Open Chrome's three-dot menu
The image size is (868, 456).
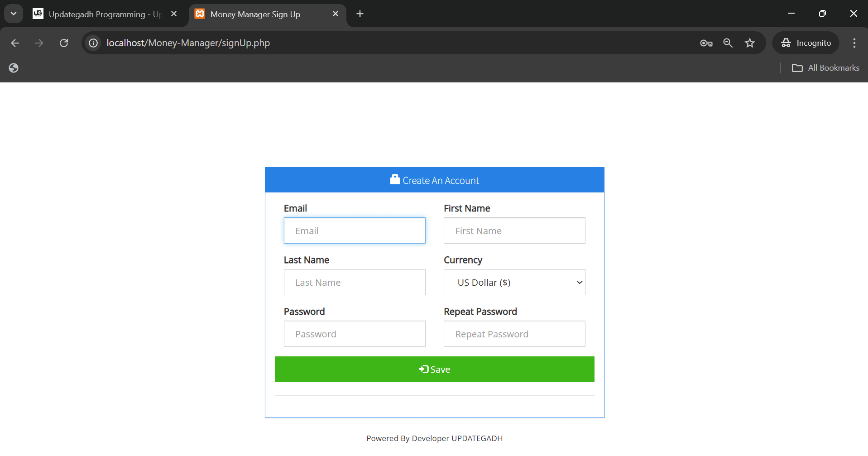coord(854,43)
